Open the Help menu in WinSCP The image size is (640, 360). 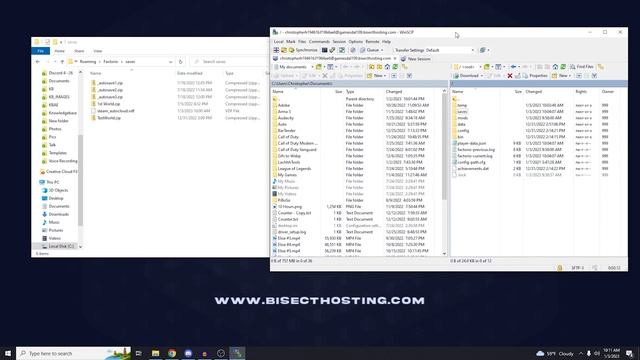[x=386, y=42]
